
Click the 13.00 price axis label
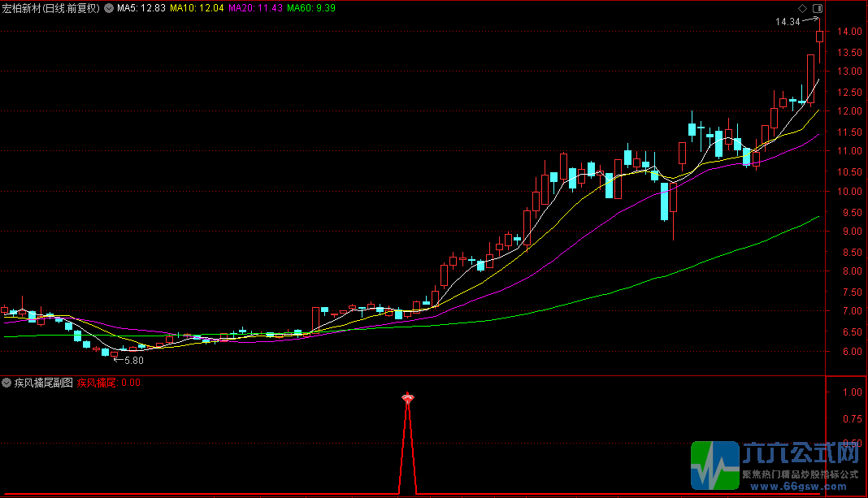click(x=850, y=71)
